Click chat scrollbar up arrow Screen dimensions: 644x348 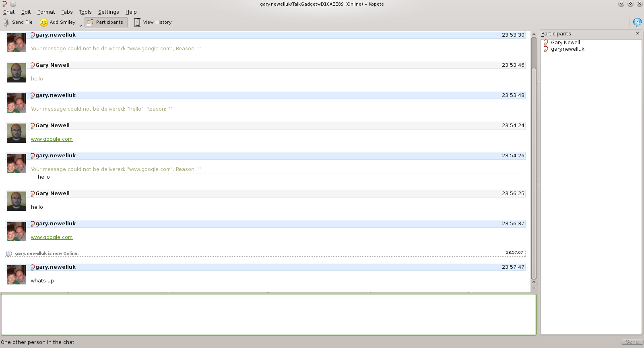pyautogui.click(x=534, y=35)
